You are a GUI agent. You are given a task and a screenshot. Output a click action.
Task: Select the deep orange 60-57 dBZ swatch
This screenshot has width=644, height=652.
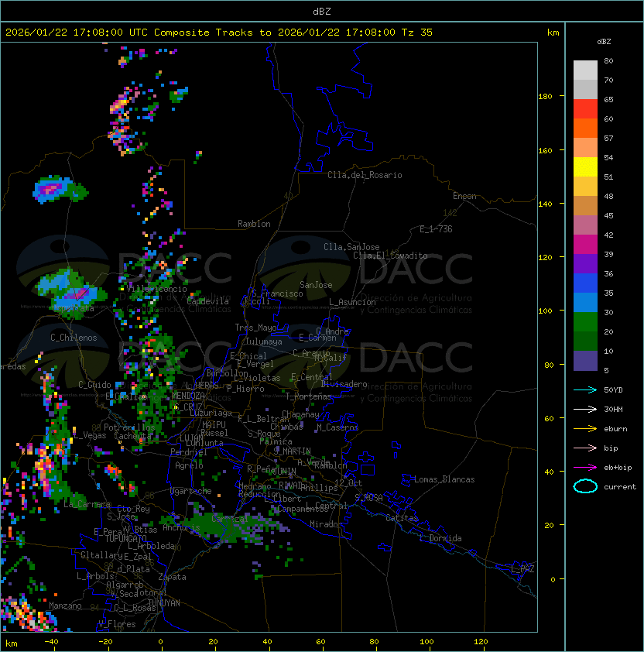(x=585, y=128)
